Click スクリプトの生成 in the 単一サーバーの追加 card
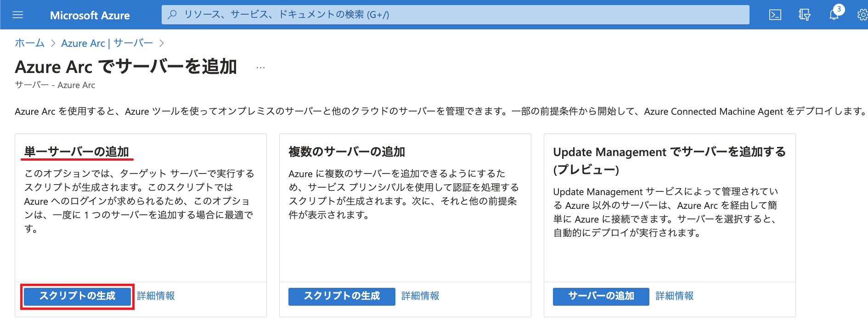 pos(77,296)
